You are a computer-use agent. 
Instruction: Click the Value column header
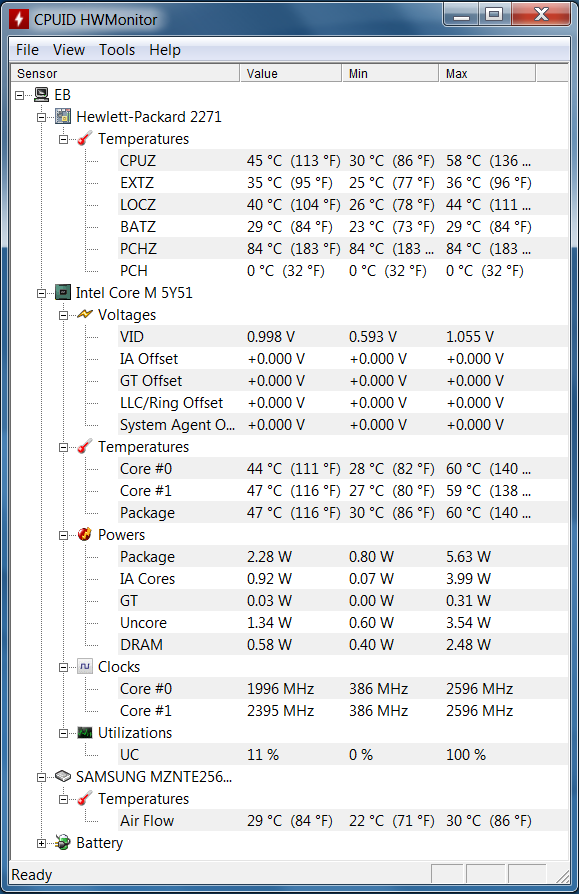pos(291,74)
